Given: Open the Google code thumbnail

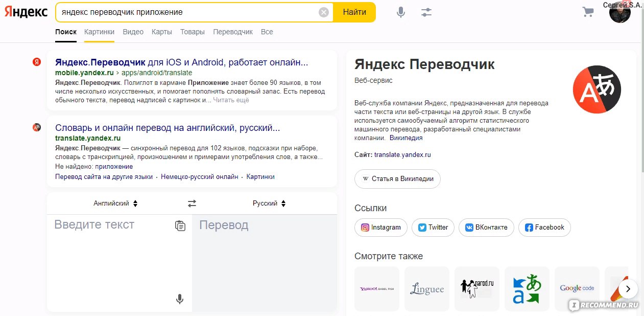Looking at the screenshot, I should click(577, 289).
